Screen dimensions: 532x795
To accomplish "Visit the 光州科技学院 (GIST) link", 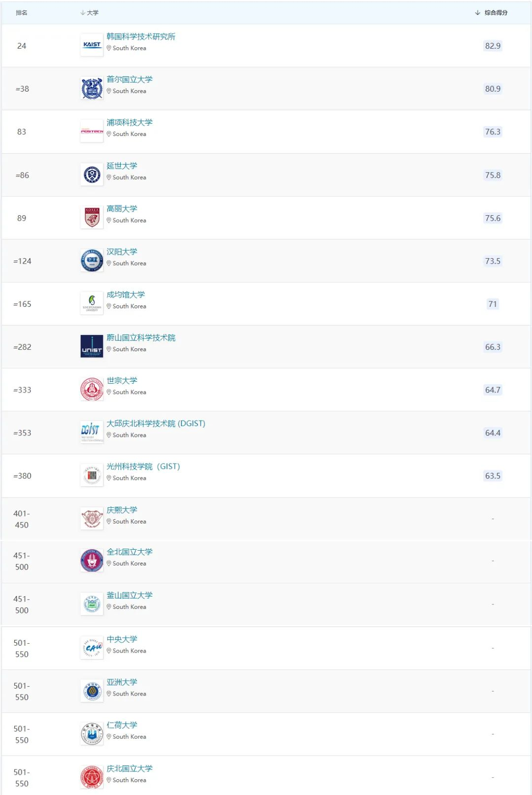I will point(143,466).
